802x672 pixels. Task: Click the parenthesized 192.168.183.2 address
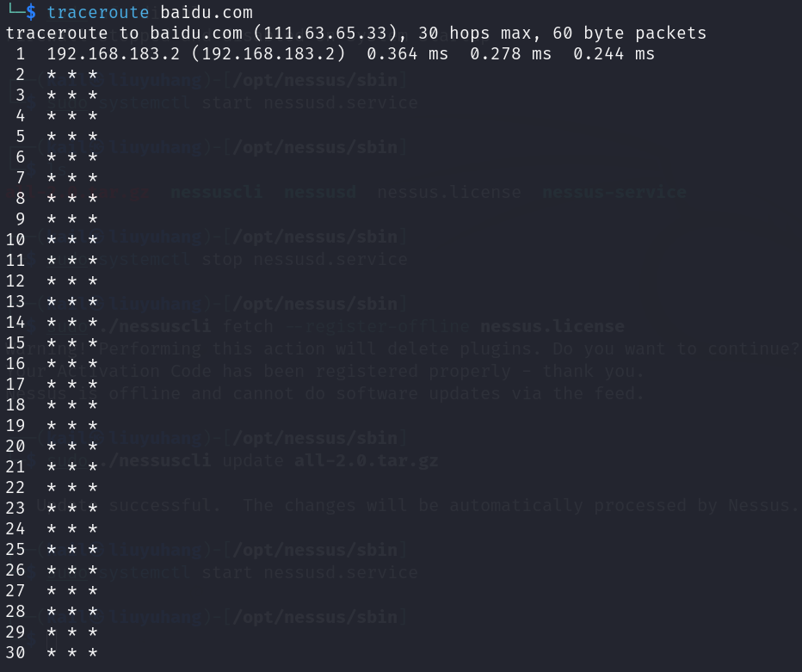click(268, 53)
